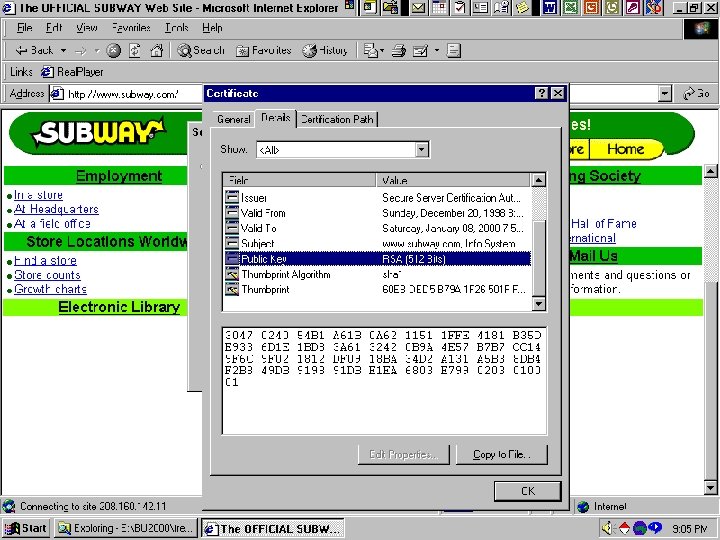Open Excel from the Office shortcut bar
Image resolution: width=720 pixels, height=540 pixels.
click(x=570, y=7)
